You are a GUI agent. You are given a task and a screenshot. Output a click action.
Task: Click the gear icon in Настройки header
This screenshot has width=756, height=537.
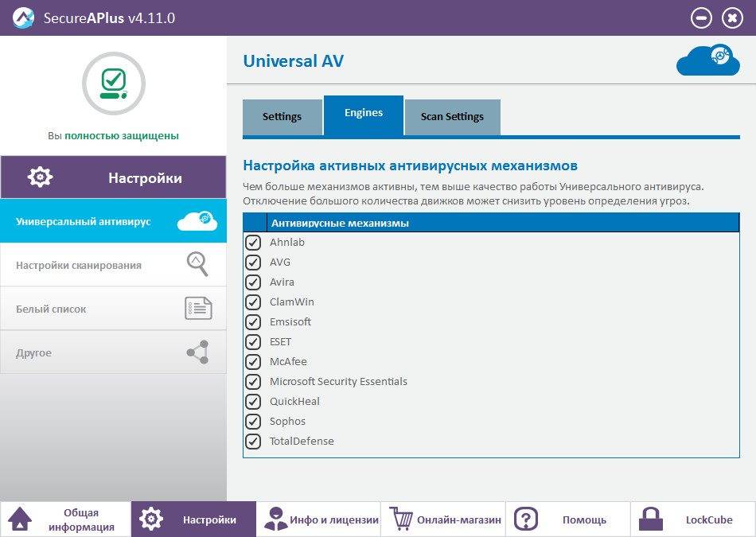point(40,177)
